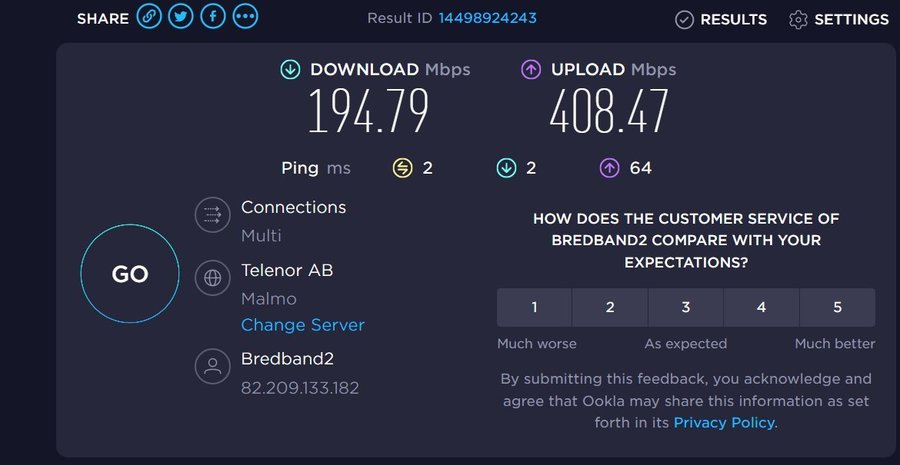This screenshot has height=465, width=900.
Task: Click the Change Server link
Action: 302,325
